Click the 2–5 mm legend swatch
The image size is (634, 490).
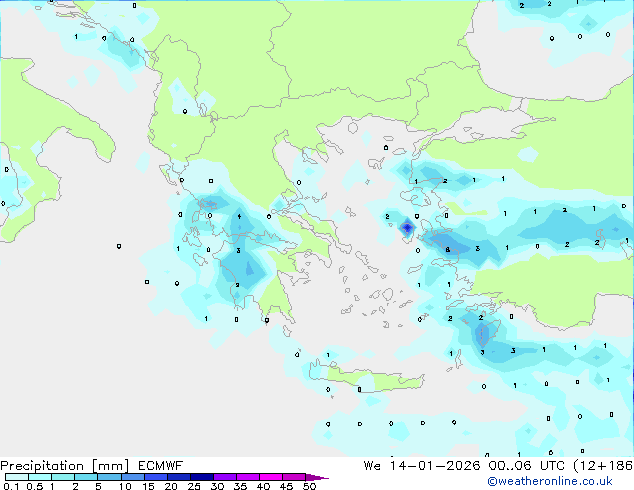tap(86, 477)
